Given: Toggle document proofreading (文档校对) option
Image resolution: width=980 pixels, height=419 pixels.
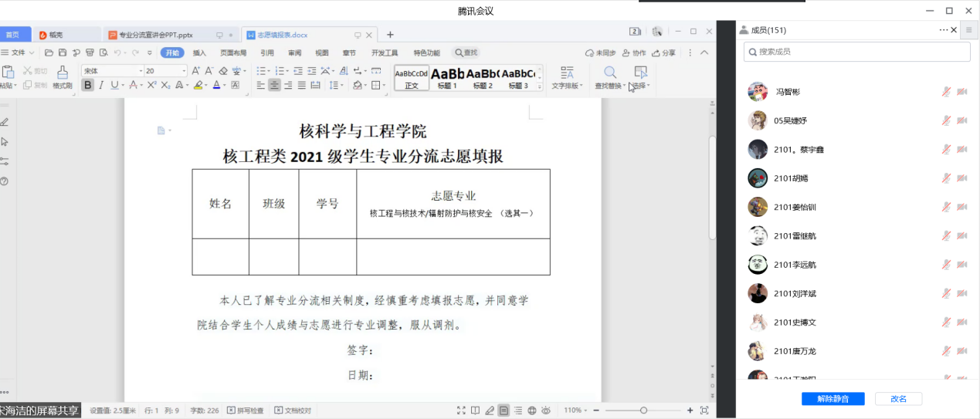Looking at the screenshot, I should 293,411.
